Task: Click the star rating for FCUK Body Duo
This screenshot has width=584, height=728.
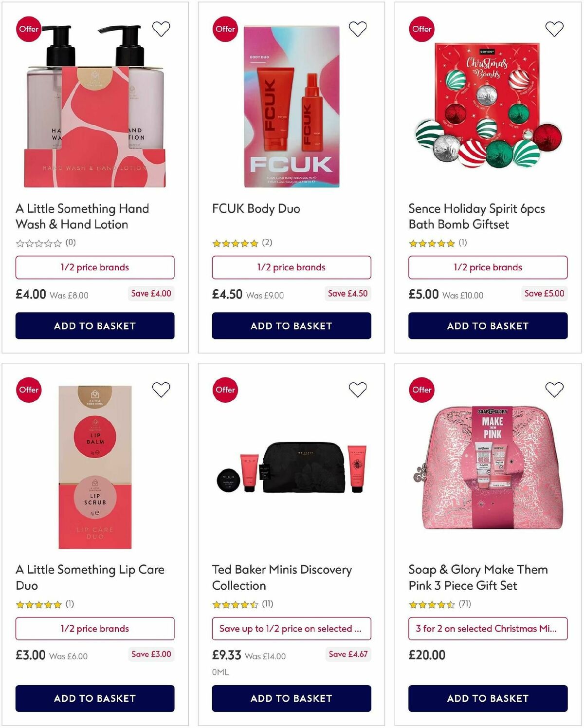Action: click(235, 243)
